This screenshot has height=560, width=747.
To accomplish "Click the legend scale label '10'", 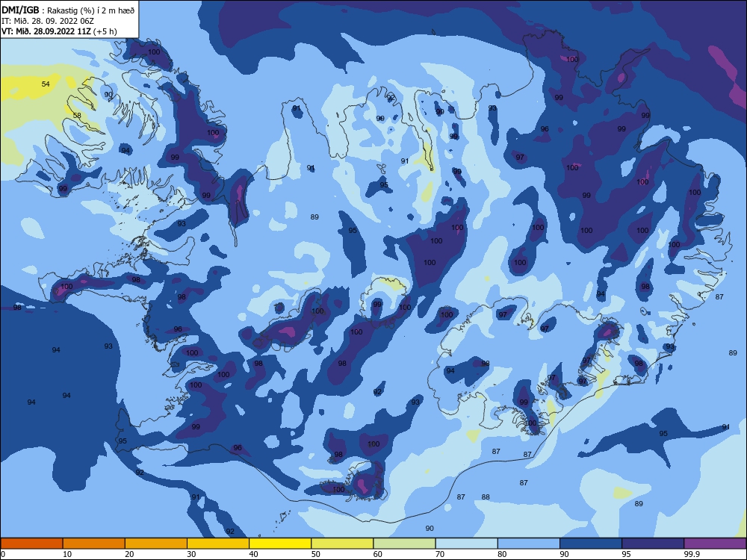I will tap(67, 554).
